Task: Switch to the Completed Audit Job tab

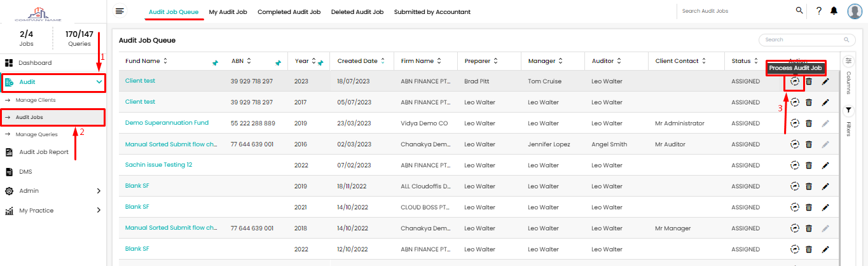Action: click(x=289, y=12)
